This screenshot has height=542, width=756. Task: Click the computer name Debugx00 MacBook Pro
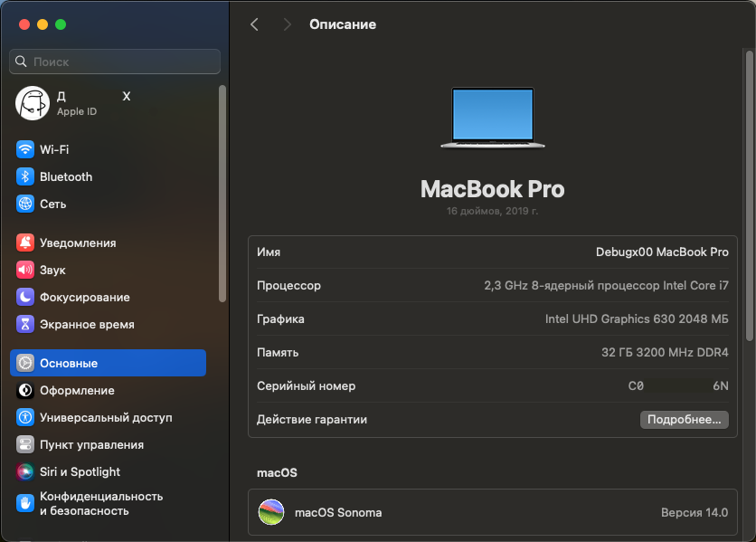click(x=662, y=252)
